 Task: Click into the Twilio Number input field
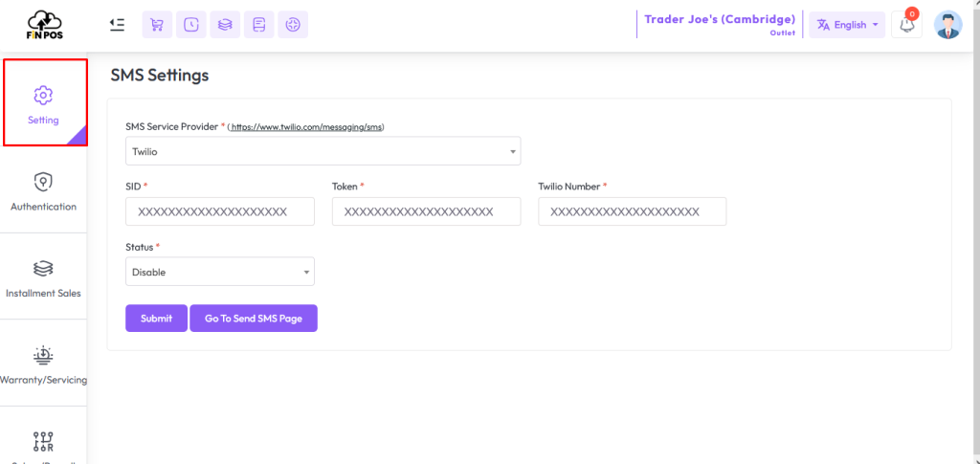pos(632,211)
